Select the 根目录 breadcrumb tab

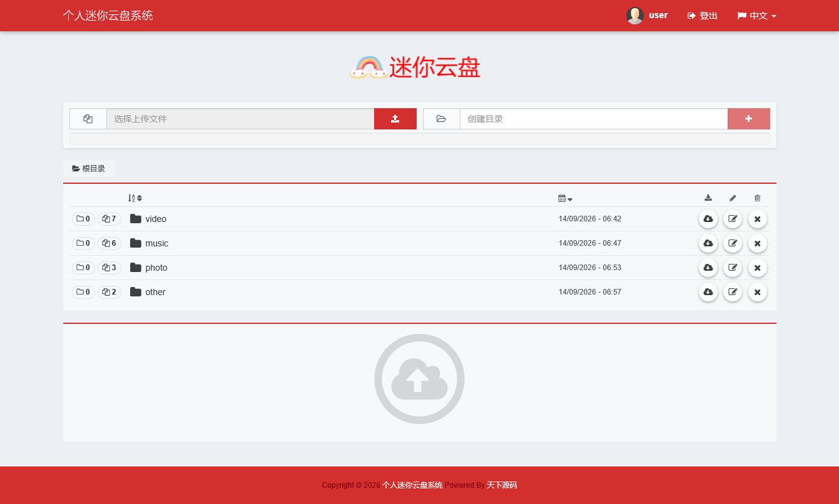(x=89, y=169)
